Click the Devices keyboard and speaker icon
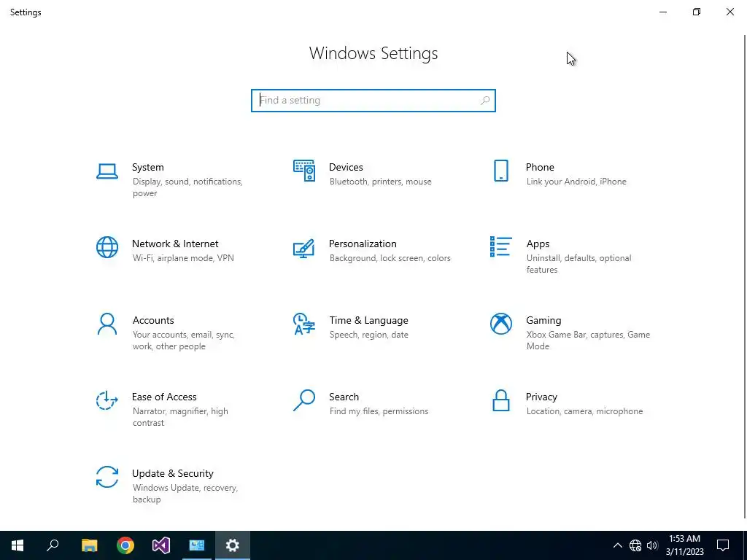This screenshot has width=747, height=560. pos(304,171)
